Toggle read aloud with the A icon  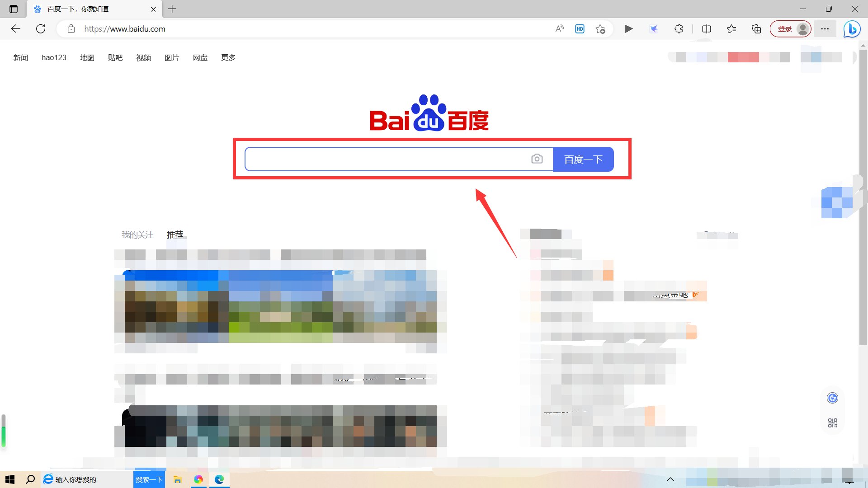click(x=559, y=28)
